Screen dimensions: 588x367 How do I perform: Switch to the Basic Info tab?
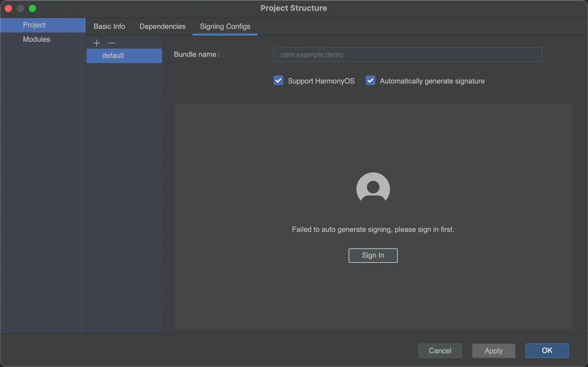[x=109, y=26]
